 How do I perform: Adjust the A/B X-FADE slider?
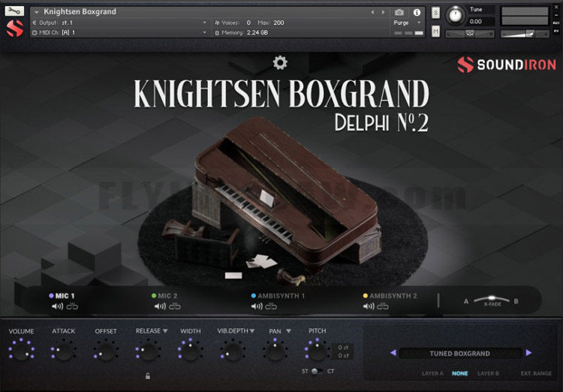click(x=492, y=300)
